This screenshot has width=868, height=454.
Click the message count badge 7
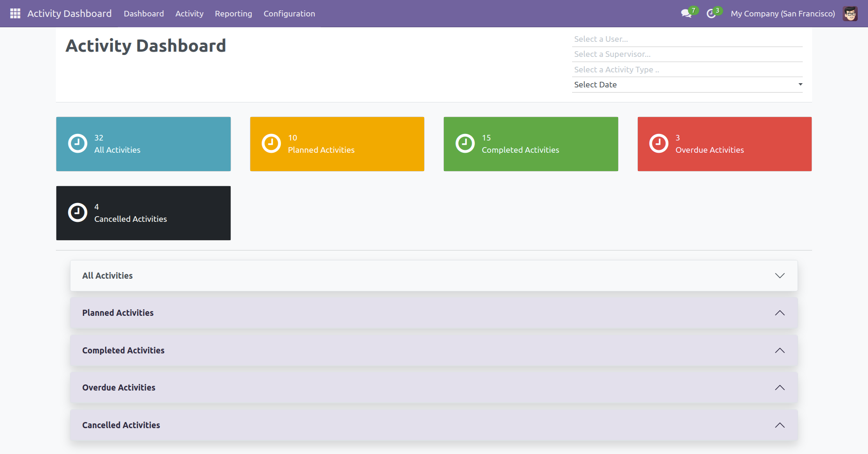694,10
